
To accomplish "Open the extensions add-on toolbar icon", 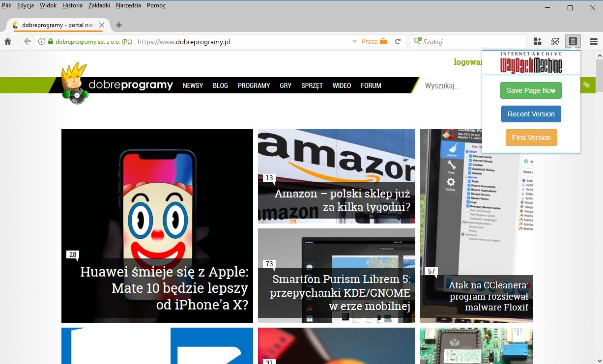I will [538, 42].
